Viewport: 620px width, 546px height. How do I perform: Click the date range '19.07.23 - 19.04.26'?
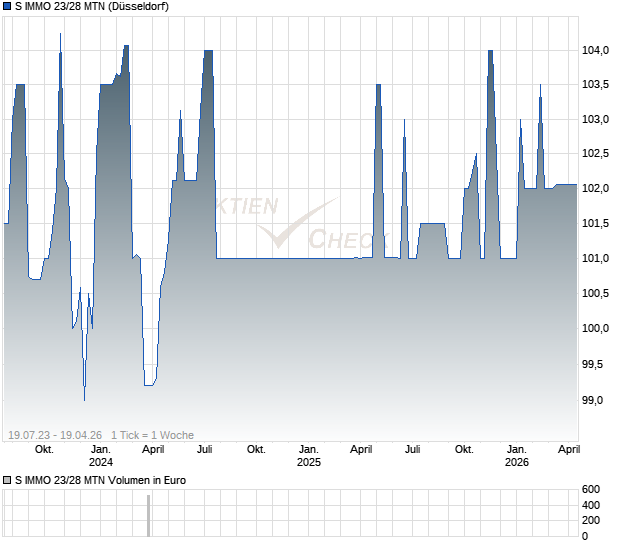tap(55, 435)
